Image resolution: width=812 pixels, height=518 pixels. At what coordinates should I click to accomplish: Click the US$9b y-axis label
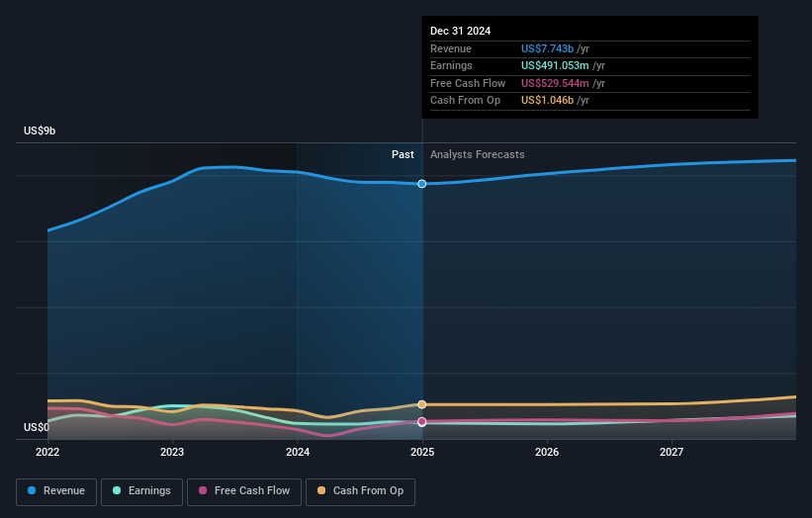(40, 130)
